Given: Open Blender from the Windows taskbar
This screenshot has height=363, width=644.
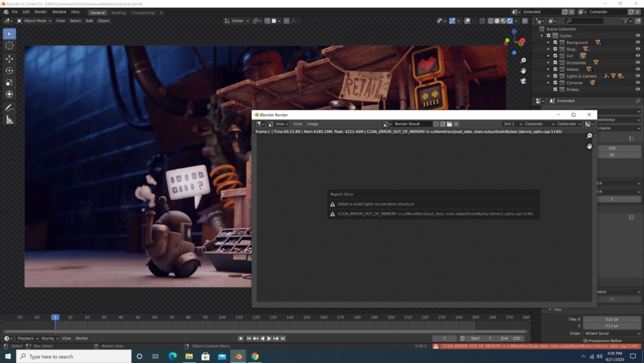Looking at the screenshot, I should pos(238,357).
